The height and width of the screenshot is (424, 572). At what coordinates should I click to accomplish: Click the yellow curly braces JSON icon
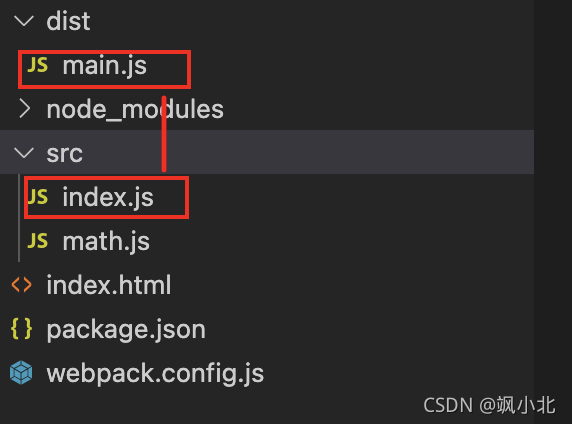coord(22,329)
